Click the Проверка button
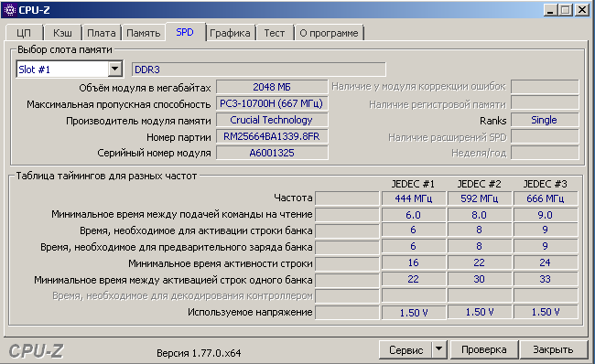The height and width of the screenshot is (364, 595). click(484, 349)
